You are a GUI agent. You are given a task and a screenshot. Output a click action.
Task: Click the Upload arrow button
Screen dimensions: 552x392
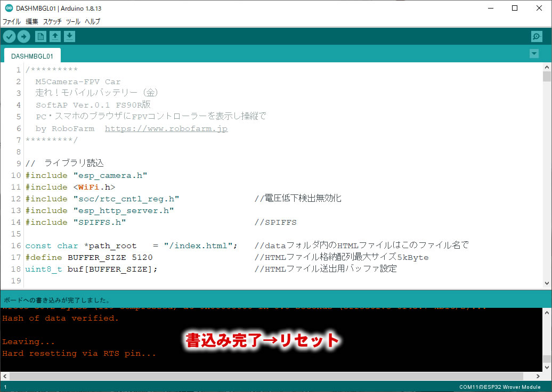tap(23, 36)
